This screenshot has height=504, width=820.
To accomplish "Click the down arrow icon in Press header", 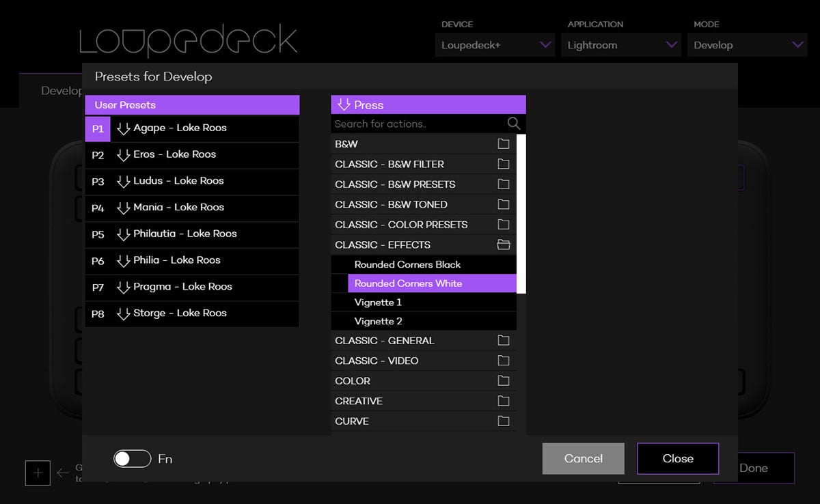I will [x=344, y=104].
